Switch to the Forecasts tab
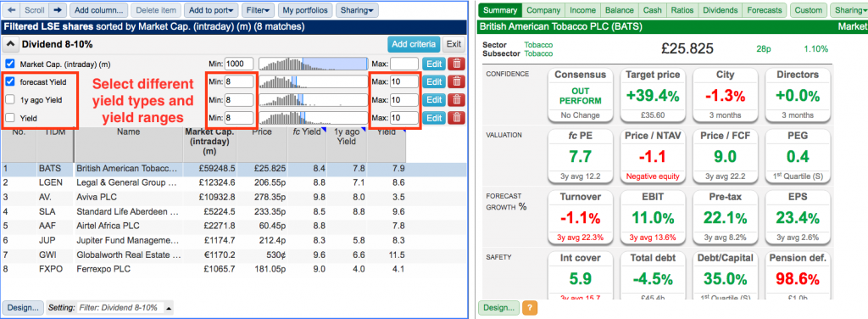Screen dimensions: 868x319 click(764, 10)
